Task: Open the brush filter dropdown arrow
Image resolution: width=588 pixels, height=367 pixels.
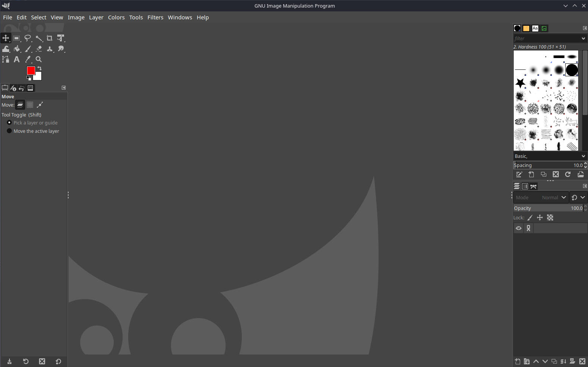Action: click(x=583, y=38)
